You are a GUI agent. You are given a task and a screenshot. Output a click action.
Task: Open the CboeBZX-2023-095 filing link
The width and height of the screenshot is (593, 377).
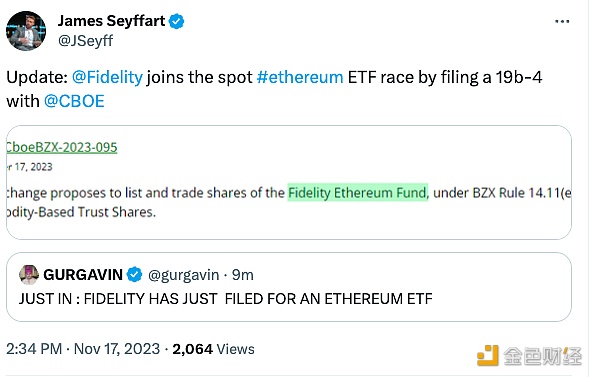(x=62, y=147)
